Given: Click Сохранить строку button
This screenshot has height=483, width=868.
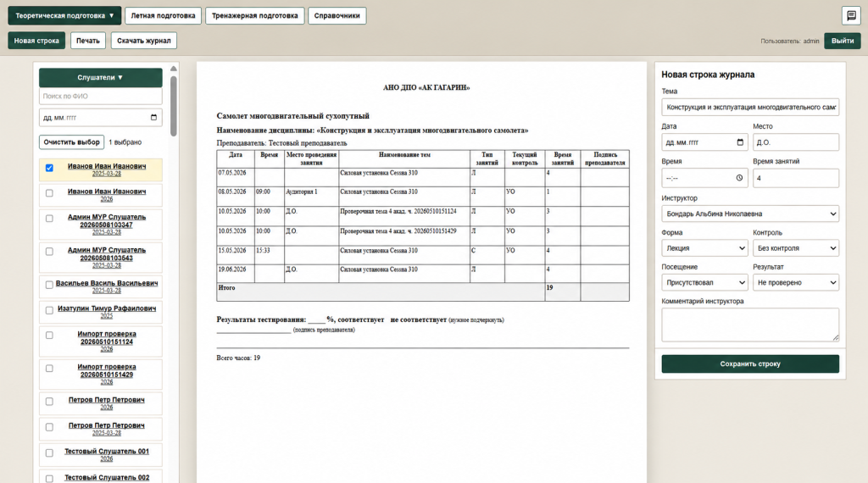Looking at the screenshot, I should point(750,364).
